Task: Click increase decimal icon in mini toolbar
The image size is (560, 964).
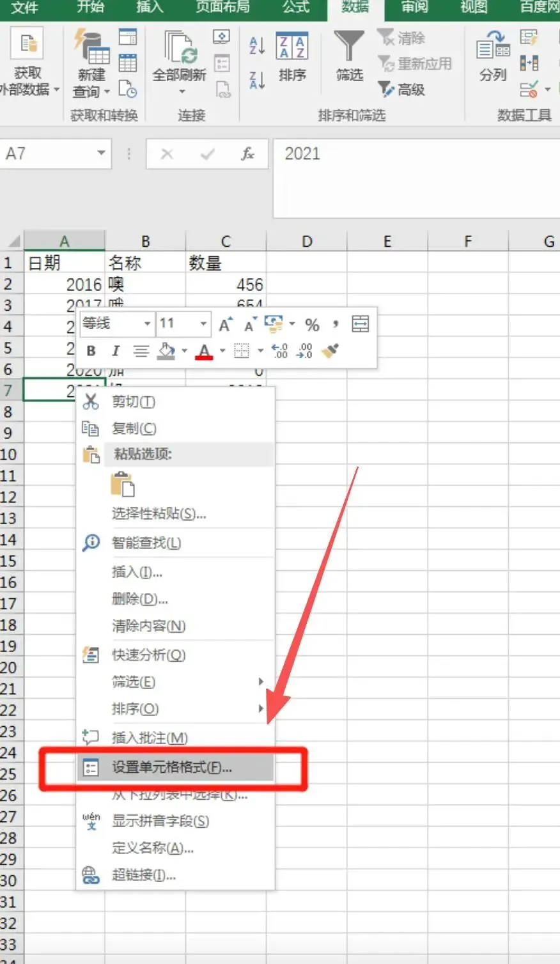Action: point(279,350)
